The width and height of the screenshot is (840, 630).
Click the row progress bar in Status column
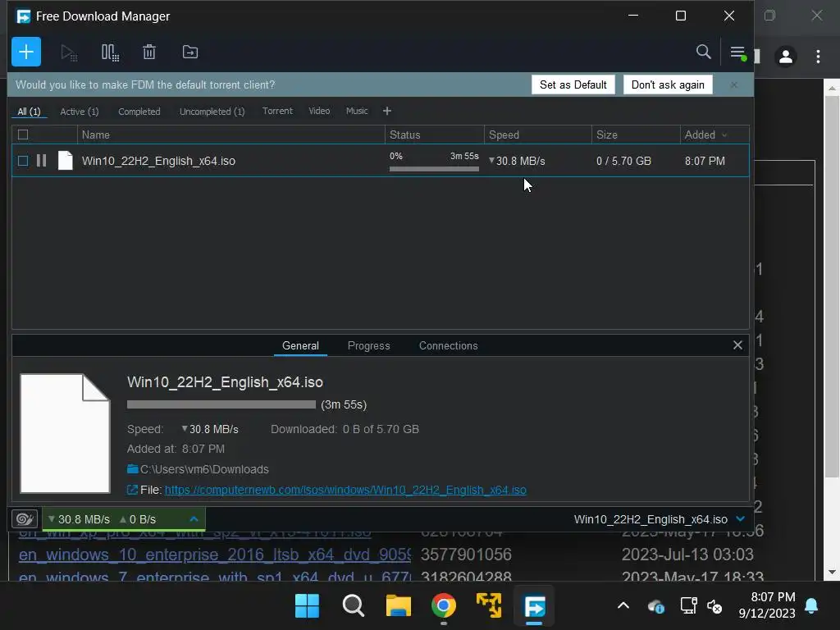pyautogui.click(x=434, y=169)
